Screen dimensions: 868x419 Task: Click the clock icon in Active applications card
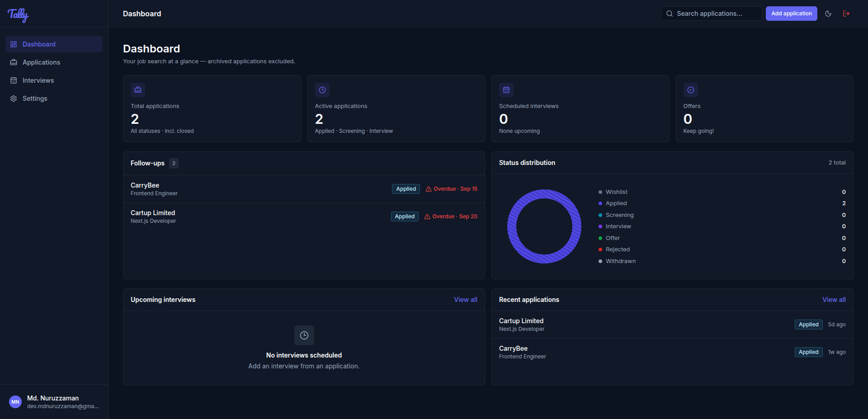(322, 90)
